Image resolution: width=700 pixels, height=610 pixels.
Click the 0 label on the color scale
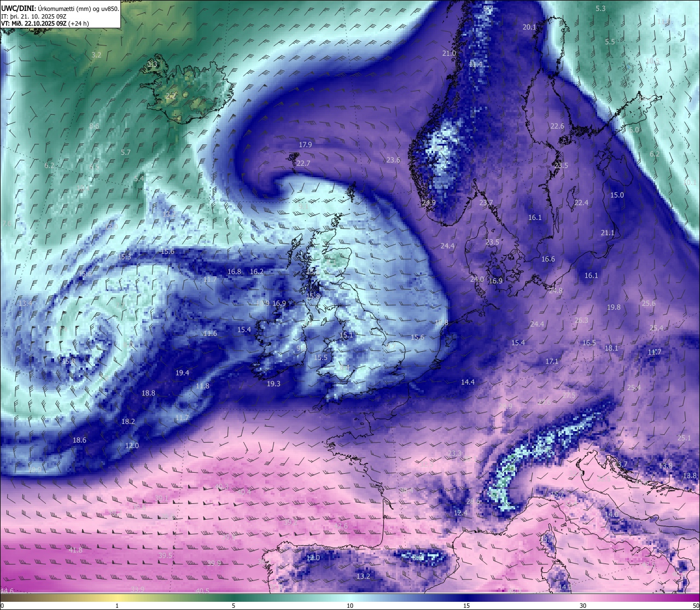pyautogui.click(x=2, y=606)
